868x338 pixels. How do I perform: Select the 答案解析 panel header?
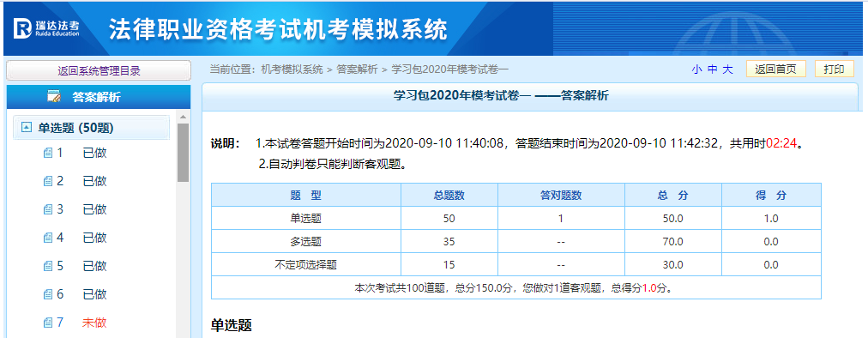point(99,98)
